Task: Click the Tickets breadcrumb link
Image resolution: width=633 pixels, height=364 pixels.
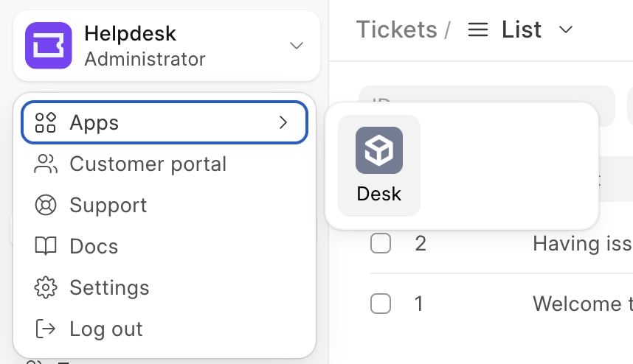Action: 397,29
